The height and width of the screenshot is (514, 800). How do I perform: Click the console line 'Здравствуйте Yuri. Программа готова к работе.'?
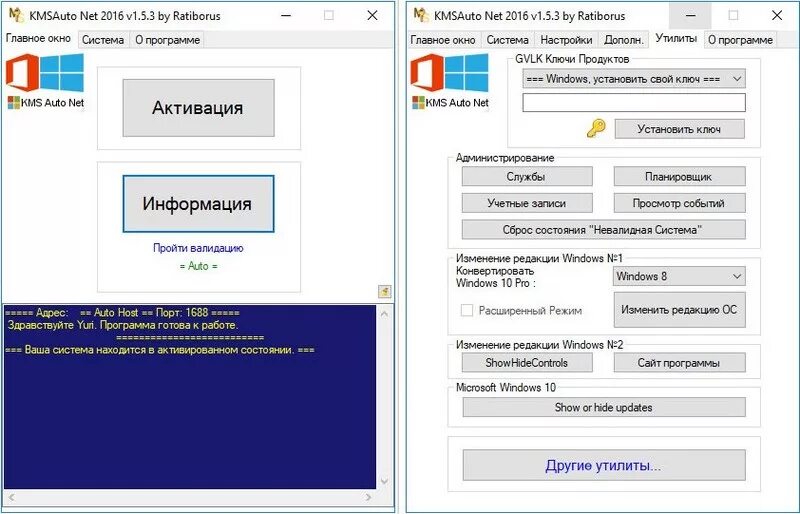(123, 325)
